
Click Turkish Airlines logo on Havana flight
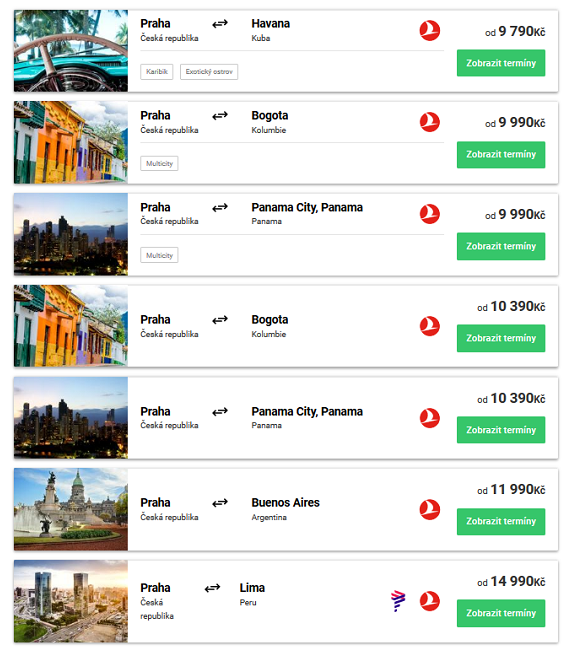click(x=430, y=31)
